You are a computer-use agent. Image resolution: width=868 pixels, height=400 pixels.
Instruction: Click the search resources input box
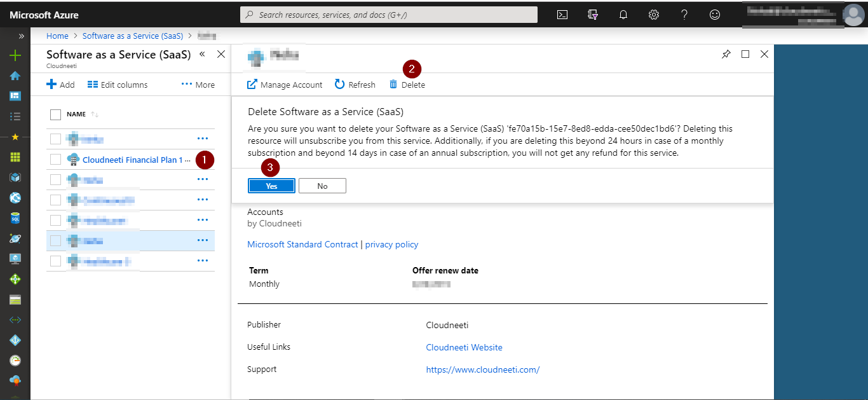pyautogui.click(x=389, y=15)
